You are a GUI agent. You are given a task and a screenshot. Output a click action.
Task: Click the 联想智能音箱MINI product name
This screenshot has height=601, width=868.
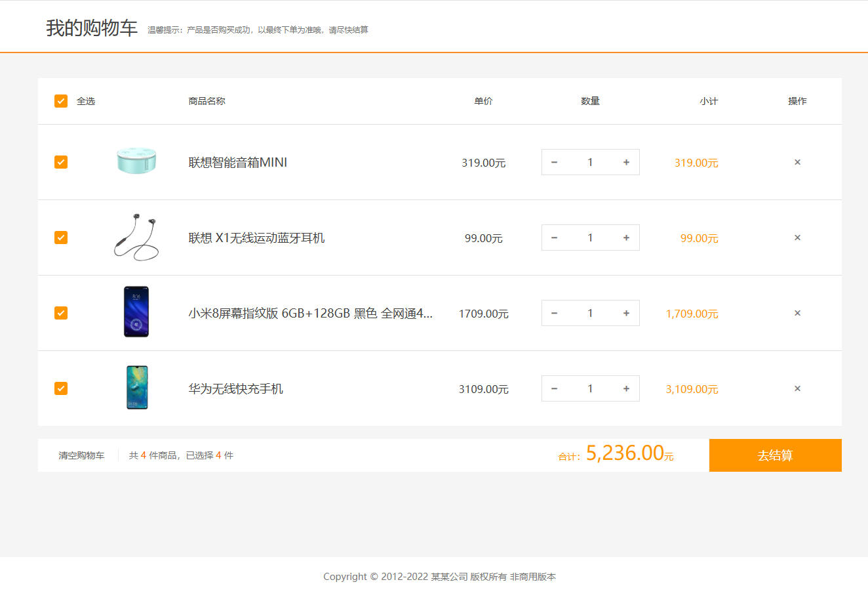pos(238,162)
